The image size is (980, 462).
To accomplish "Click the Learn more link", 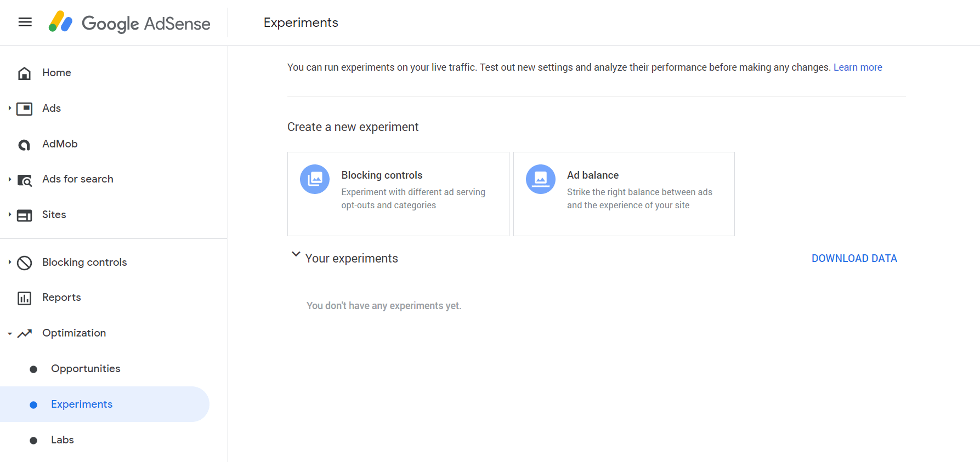I will (x=857, y=67).
